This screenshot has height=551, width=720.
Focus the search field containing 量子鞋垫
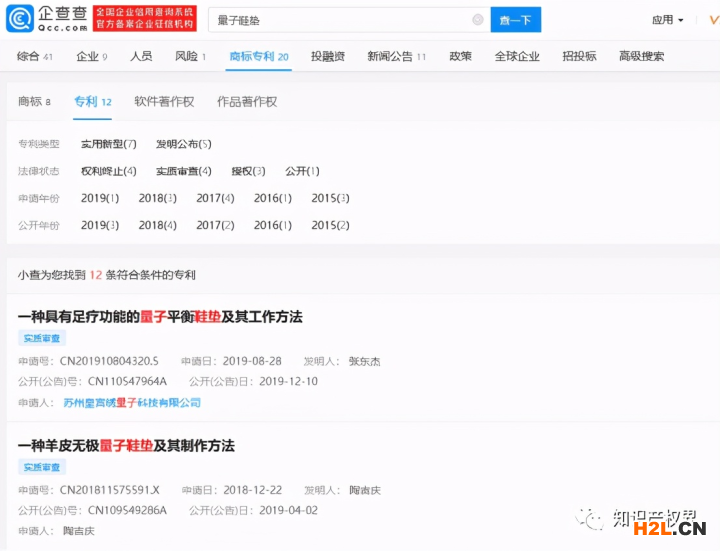click(x=340, y=20)
